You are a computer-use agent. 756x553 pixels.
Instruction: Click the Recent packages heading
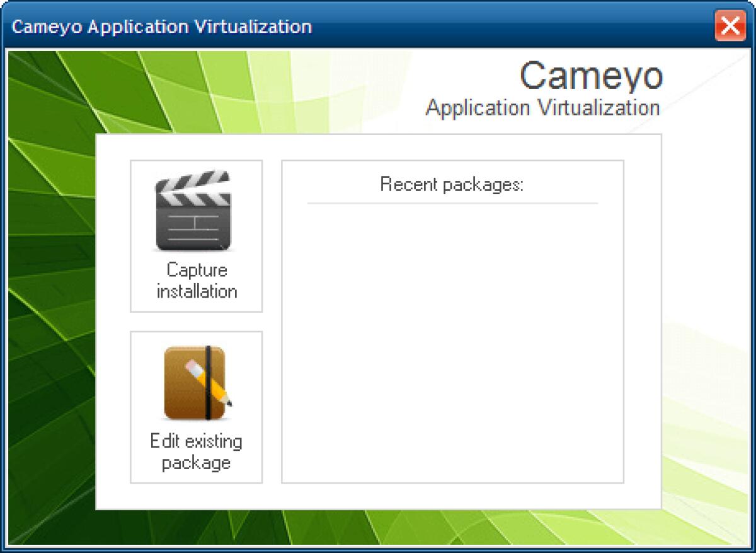click(x=452, y=184)
